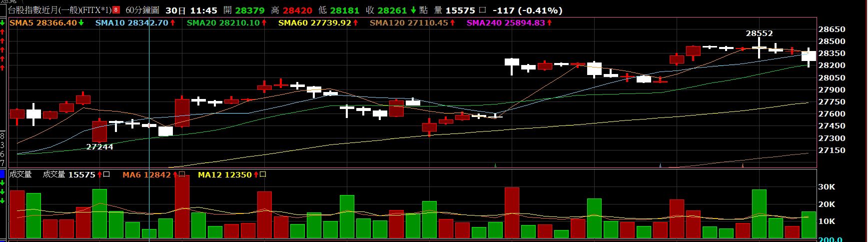Click the red up arrow beside SMA240 value
The width and height of the screenshot is (868, 242).
point(549,22)
